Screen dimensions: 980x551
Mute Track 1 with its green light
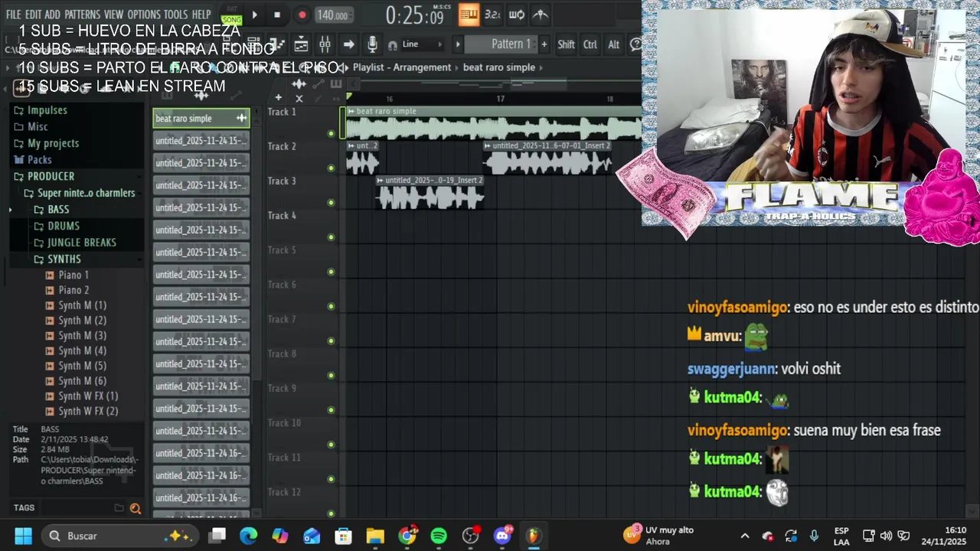pyautogui.click(x=331, y=133)
